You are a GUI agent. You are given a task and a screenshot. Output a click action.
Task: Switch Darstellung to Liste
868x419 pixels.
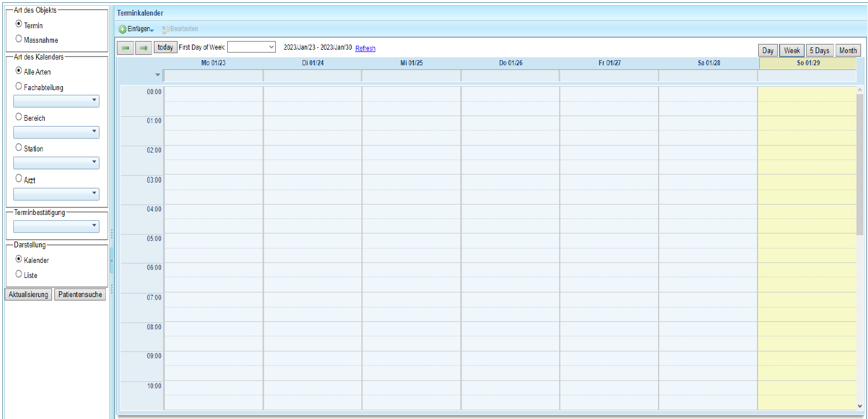click(x=19, y=275)
